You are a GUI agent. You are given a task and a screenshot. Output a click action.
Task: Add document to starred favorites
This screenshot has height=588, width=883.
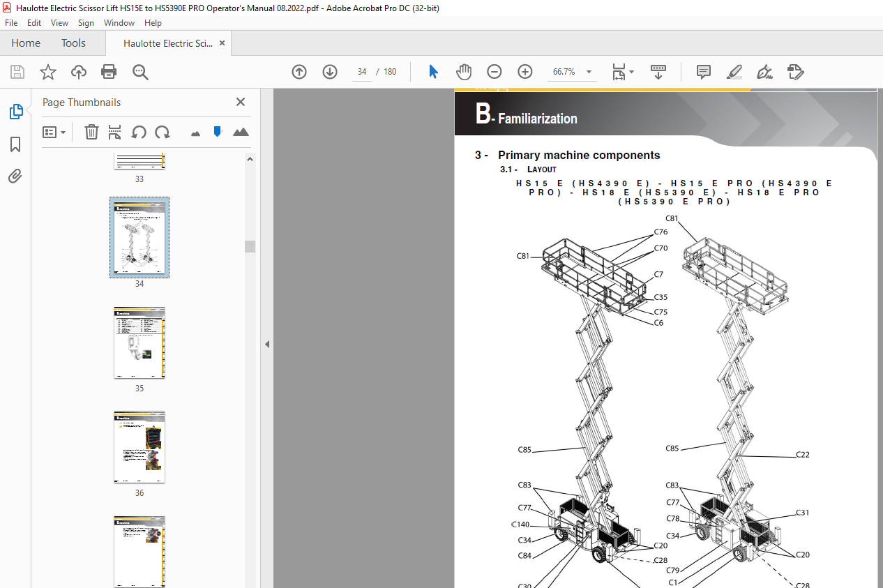click(x=47, y=72)
